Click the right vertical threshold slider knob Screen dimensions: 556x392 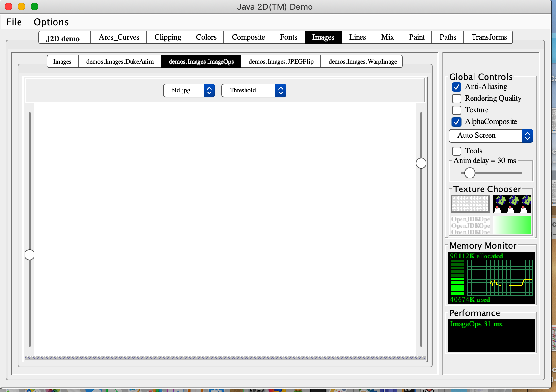tap(421, 163)
